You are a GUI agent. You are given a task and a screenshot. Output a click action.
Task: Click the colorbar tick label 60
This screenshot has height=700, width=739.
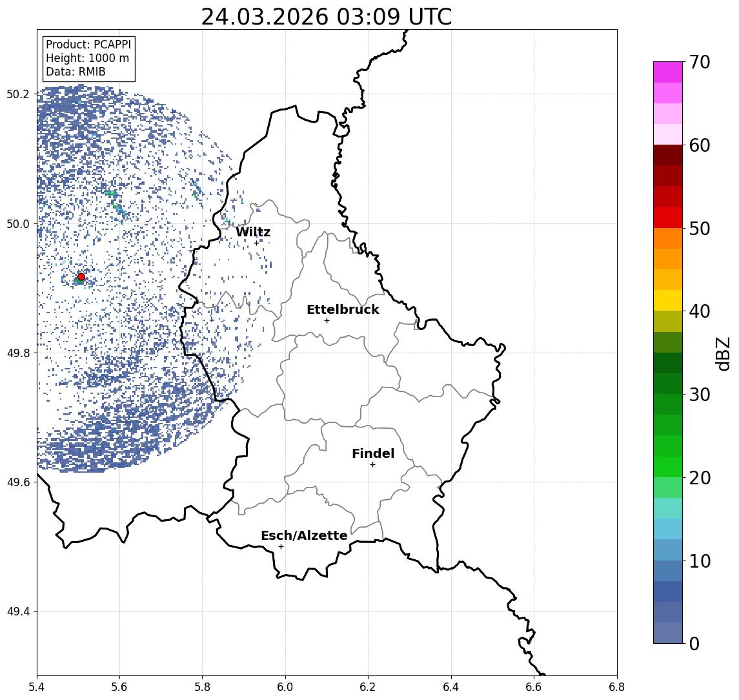700,145
